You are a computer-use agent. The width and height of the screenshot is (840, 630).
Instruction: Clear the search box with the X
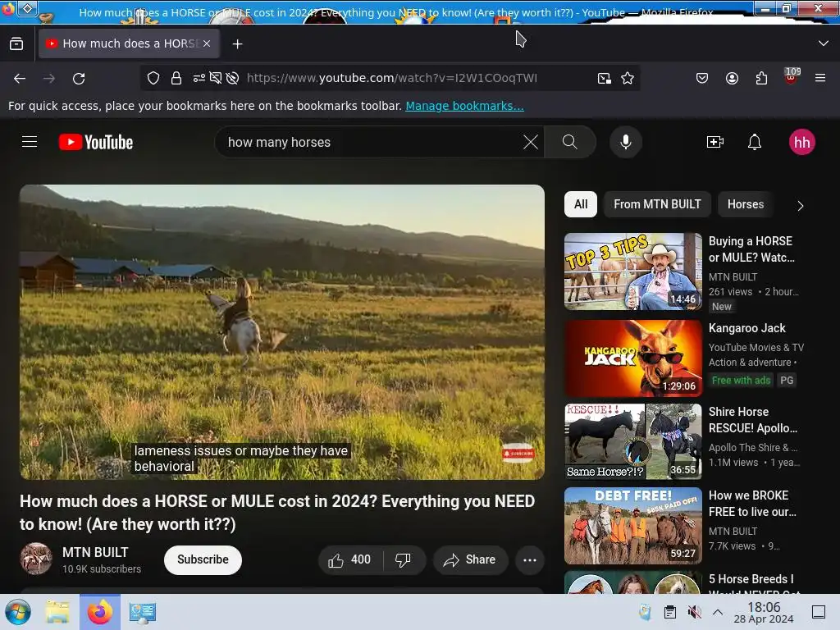(531, 142)
